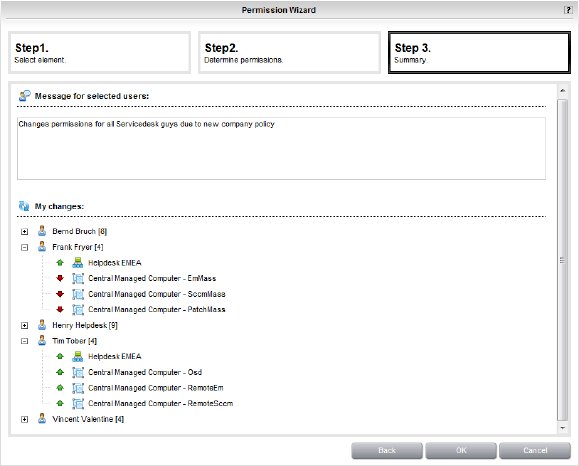Click Bernd Bruch user icon
Viewport: 579px width, 466px height.
click(x=42, y=231)
